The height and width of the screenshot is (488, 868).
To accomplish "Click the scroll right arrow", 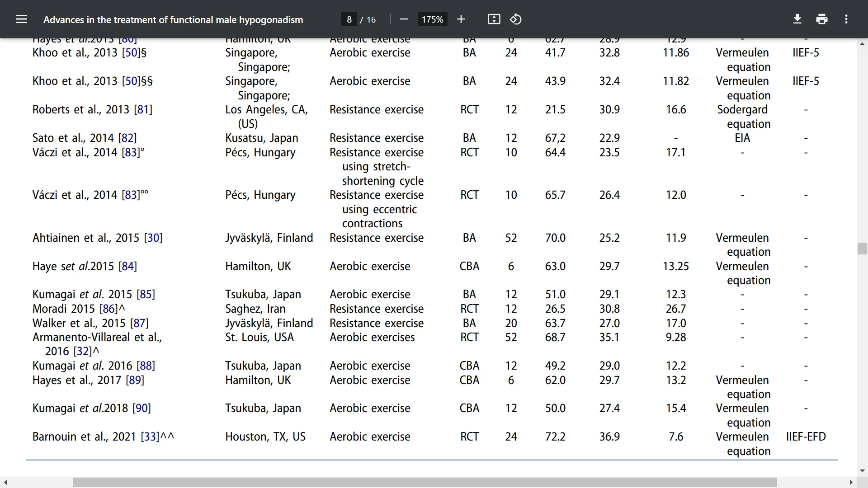I will pyautogui.click(x=851, y=483).
